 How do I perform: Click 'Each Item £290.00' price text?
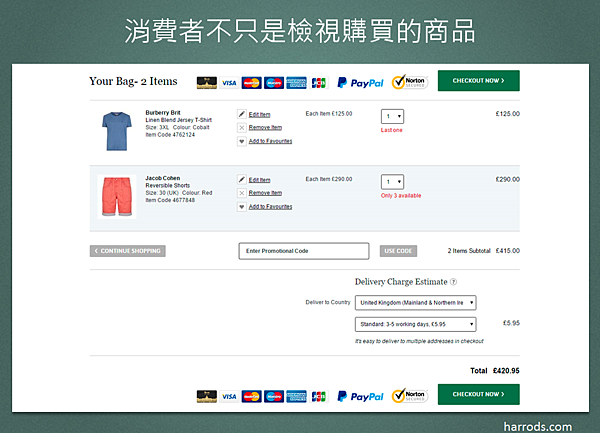[x=329, y=179]
